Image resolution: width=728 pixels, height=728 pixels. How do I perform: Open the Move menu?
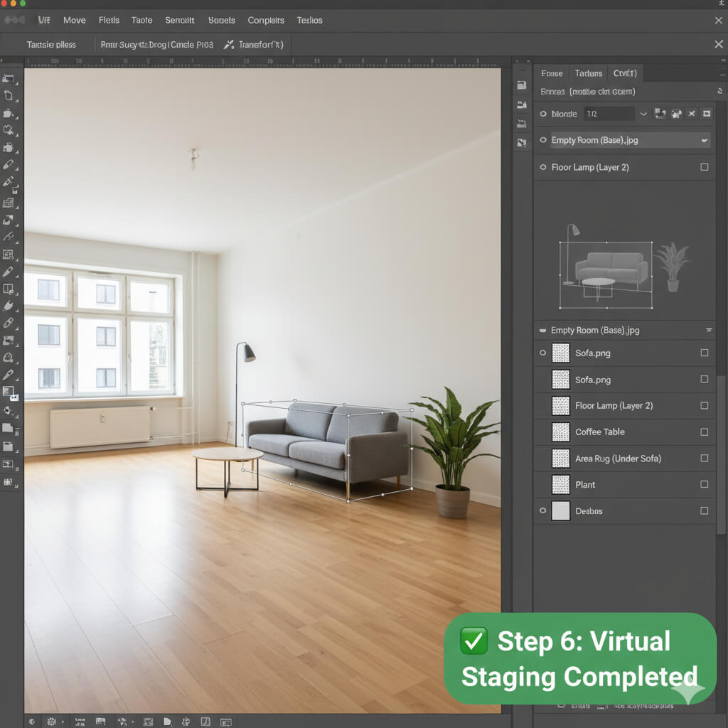(x=74, y=21)
